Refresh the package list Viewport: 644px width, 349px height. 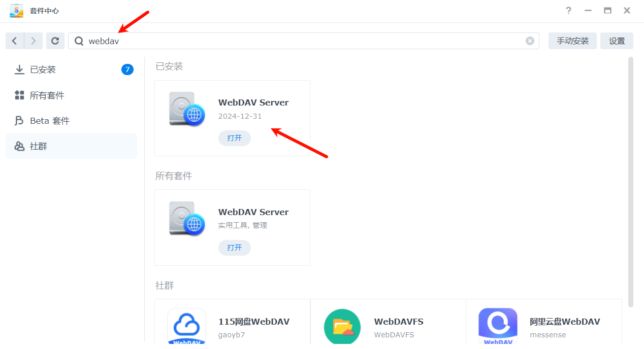[55, 41]
